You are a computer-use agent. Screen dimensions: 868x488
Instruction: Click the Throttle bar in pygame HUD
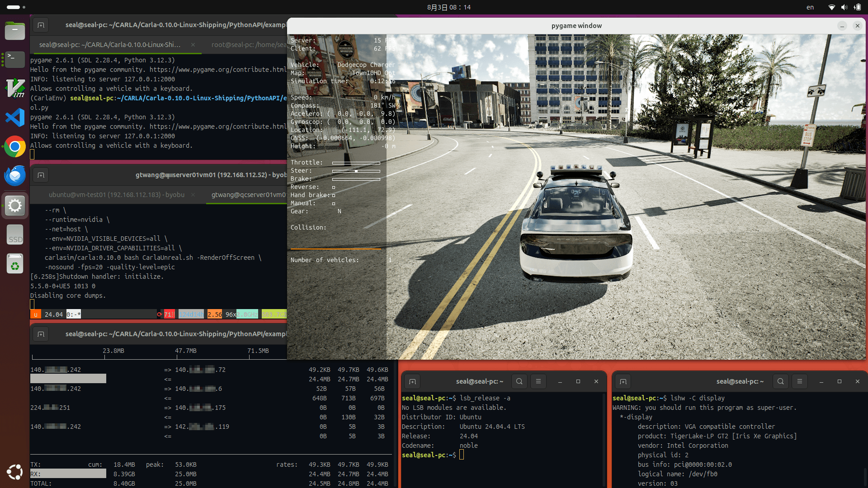coord(356,163)
